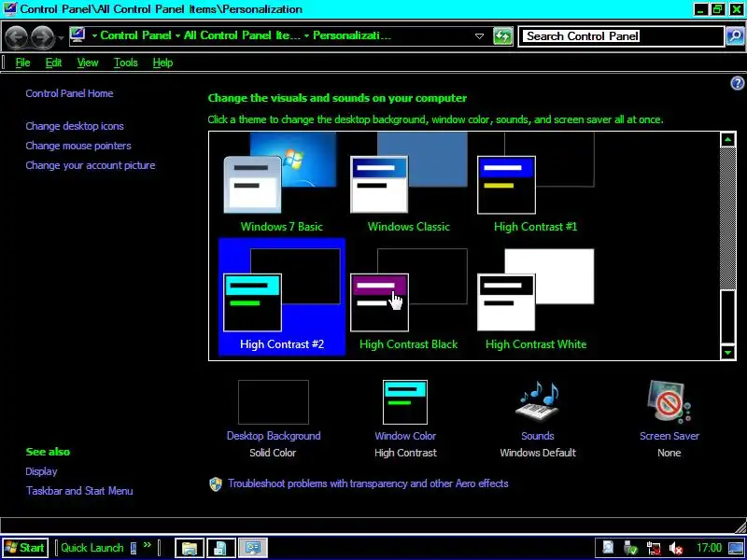This screenshot has height=560, width=747.
Task: Open the second taskbar window button
Action: point(220,548)
